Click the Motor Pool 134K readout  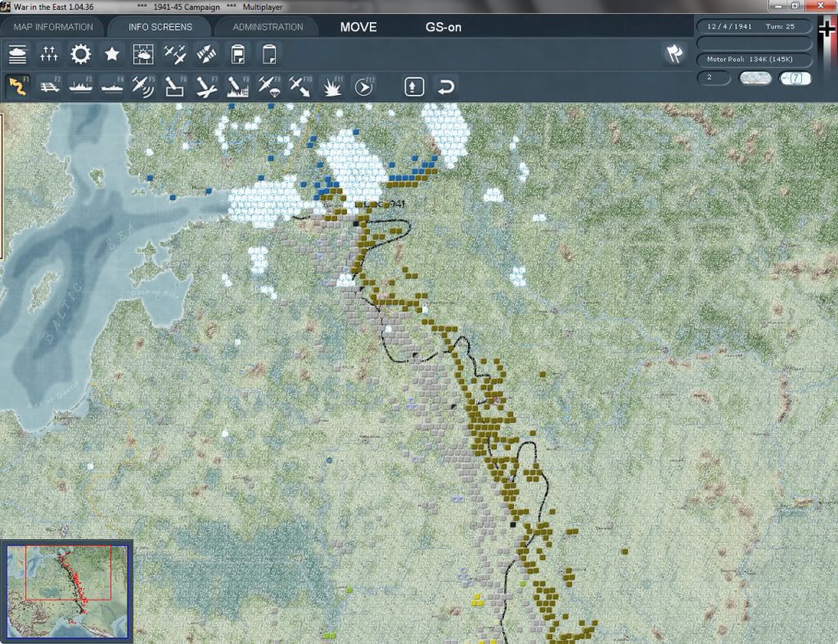click(x=754, y=59)
